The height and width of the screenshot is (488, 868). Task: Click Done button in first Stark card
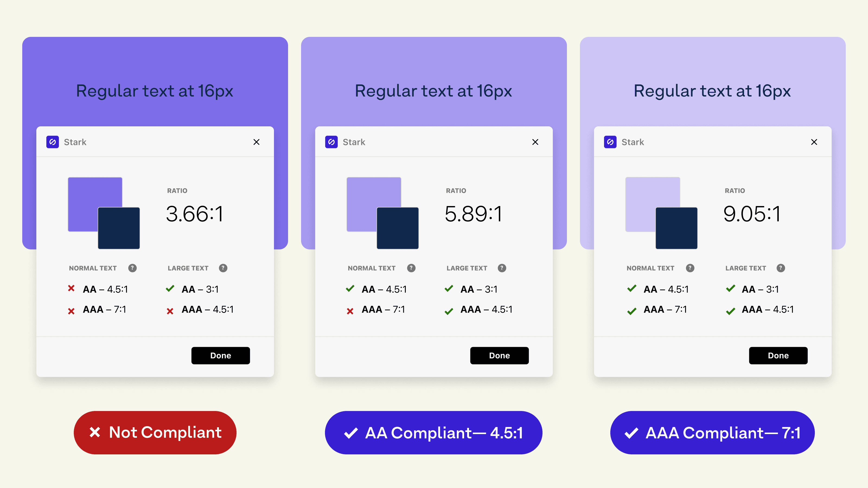221,355
